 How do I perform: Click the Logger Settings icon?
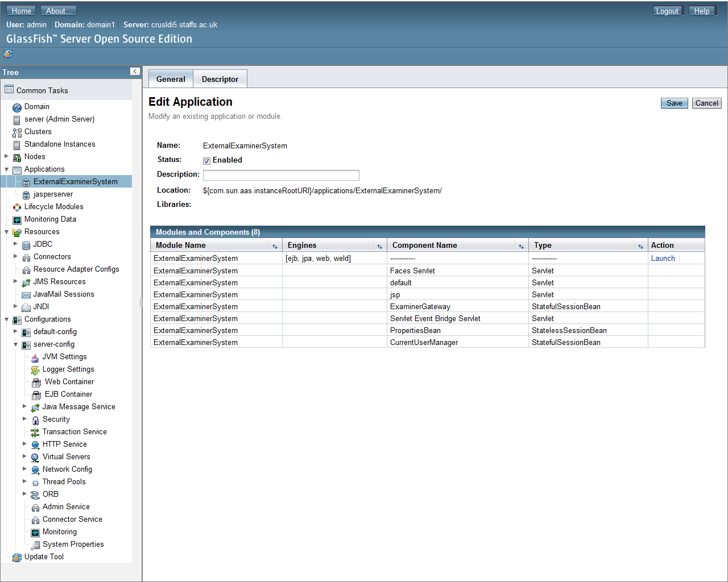tap(35, 369)
